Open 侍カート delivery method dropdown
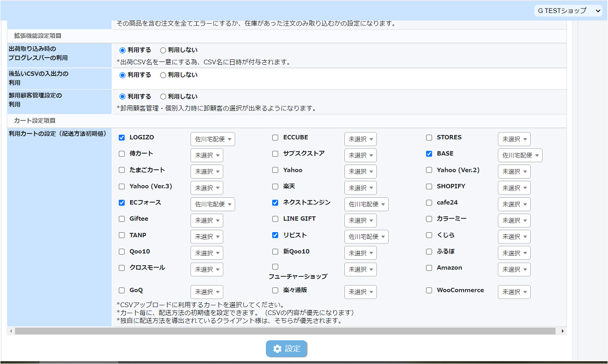The width and height of the screenshot is (608, 364). 207,156
